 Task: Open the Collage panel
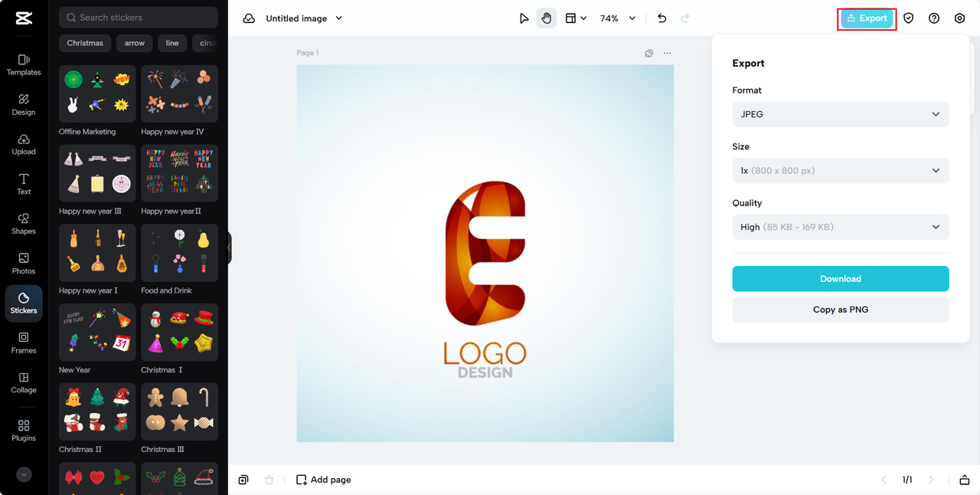(24, 382)
